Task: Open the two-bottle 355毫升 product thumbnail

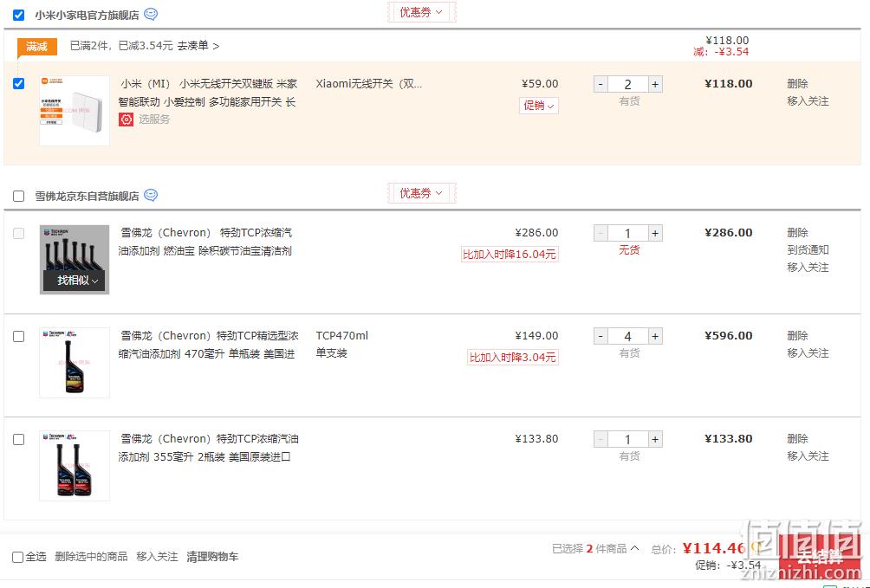Action: [x=75, y=466]
